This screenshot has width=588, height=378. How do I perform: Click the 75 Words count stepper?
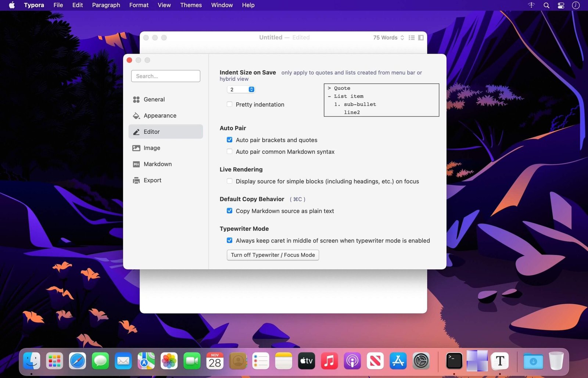coord(402,37)
